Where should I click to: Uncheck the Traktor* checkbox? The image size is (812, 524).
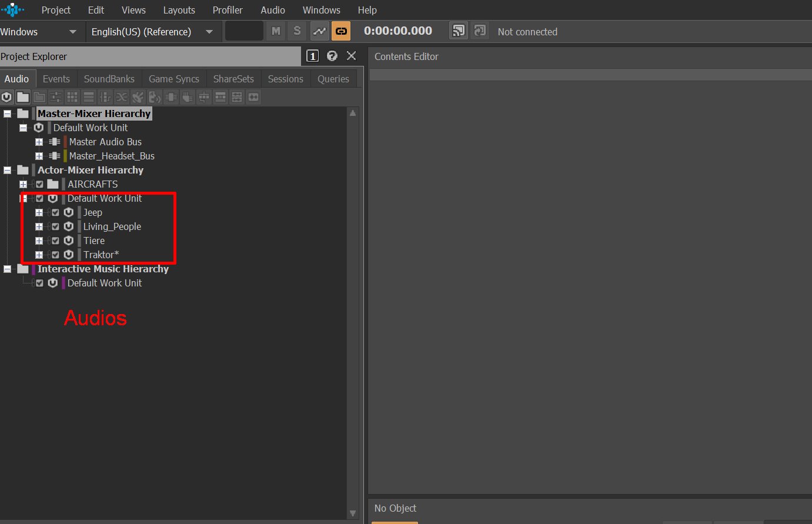point(55,255)
